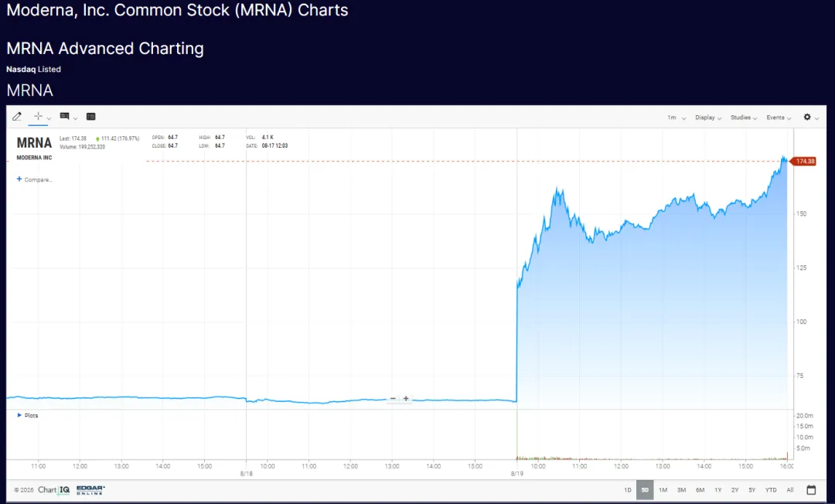
Task: Select the 1M range
Action: (663, 490)
